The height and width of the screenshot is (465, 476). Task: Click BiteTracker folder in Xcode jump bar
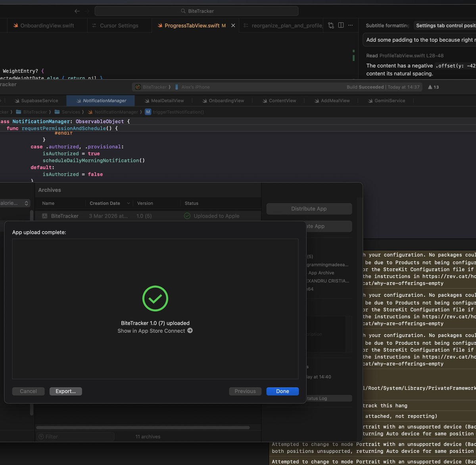(x=31, y=112)
